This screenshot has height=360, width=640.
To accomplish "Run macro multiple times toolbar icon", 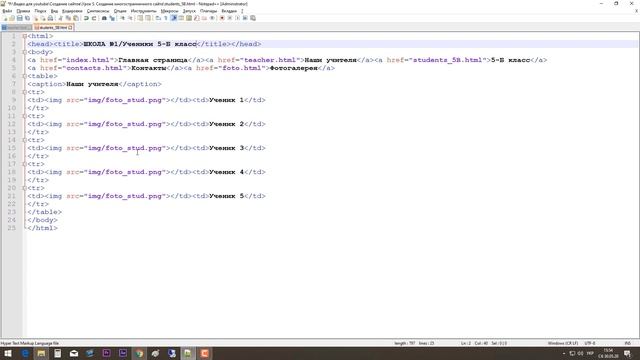I will (x=245, y=18).
